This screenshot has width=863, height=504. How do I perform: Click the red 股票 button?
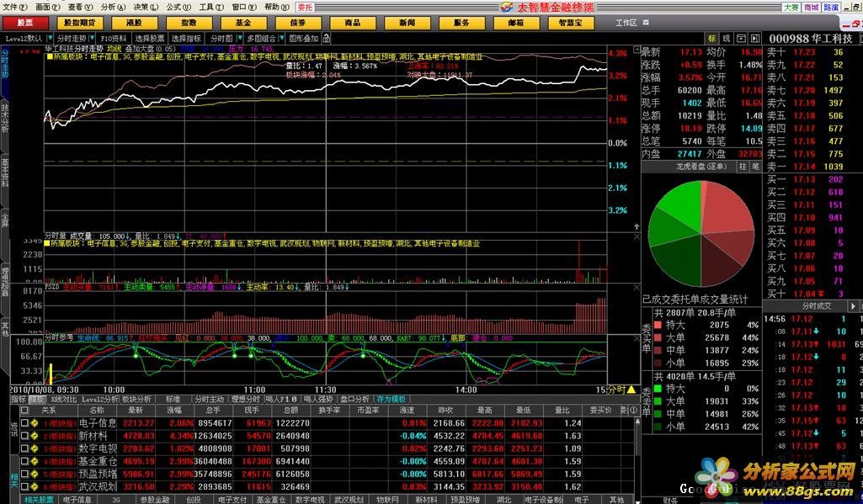[24, 23]
